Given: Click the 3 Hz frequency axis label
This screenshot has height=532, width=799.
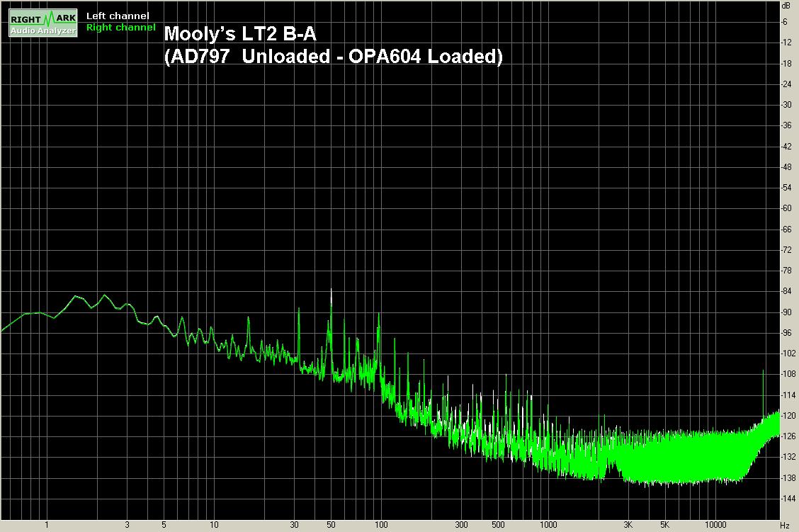Looking at the screenshot, I should pos(127,525).
